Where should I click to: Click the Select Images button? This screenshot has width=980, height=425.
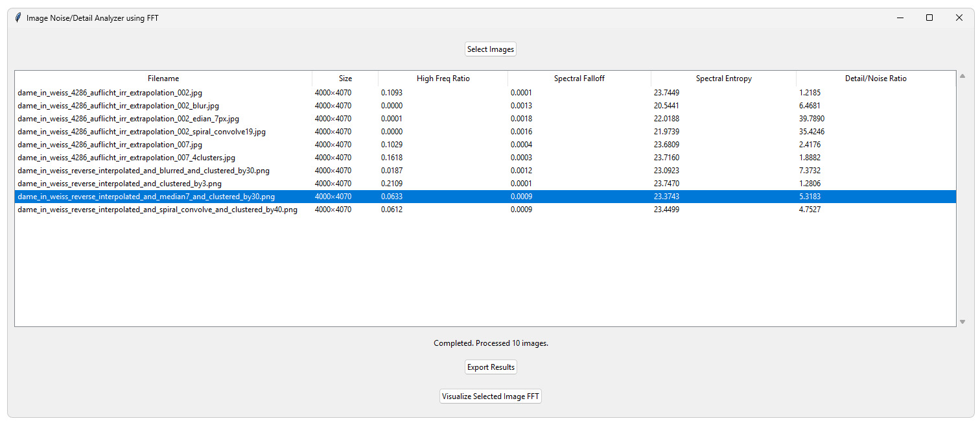click(x=490, y=49)
